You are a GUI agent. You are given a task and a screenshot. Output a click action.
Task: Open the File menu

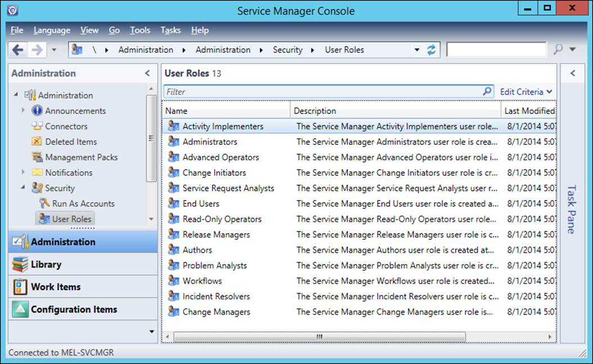tap(17, 30)
